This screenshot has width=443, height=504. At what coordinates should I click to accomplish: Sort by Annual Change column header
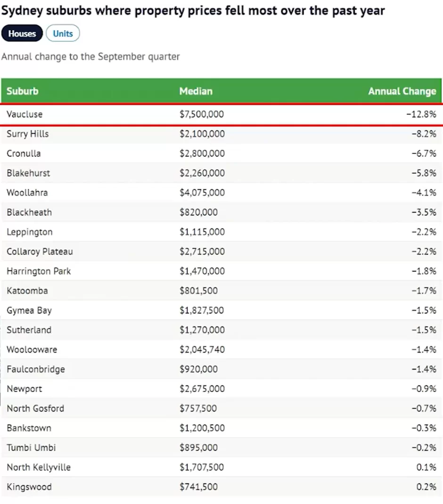pos(402,91)
